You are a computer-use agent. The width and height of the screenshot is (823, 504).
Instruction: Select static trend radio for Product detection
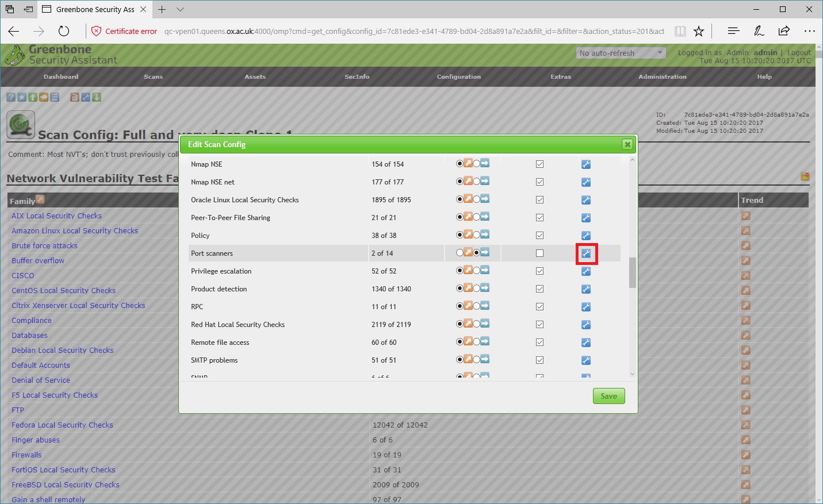pyautogui.click(x=477, y=288)
